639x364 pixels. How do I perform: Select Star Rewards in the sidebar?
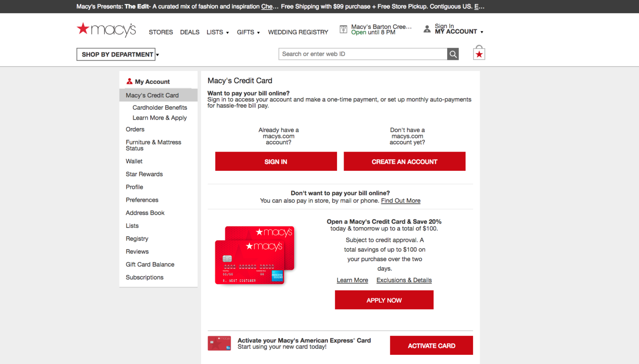point(144,174)
